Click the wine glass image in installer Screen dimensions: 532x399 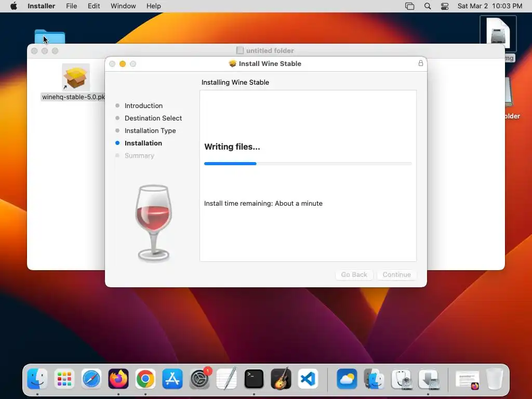(x=153, y=223)
